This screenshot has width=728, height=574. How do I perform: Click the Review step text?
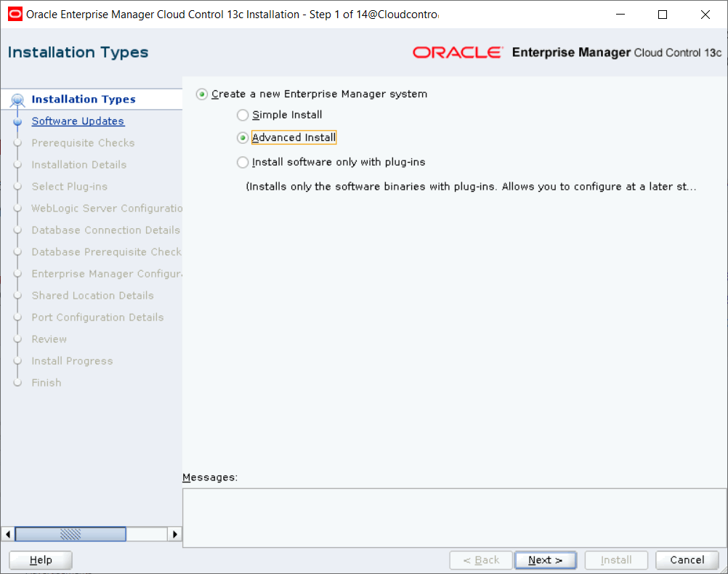point(49,339)
